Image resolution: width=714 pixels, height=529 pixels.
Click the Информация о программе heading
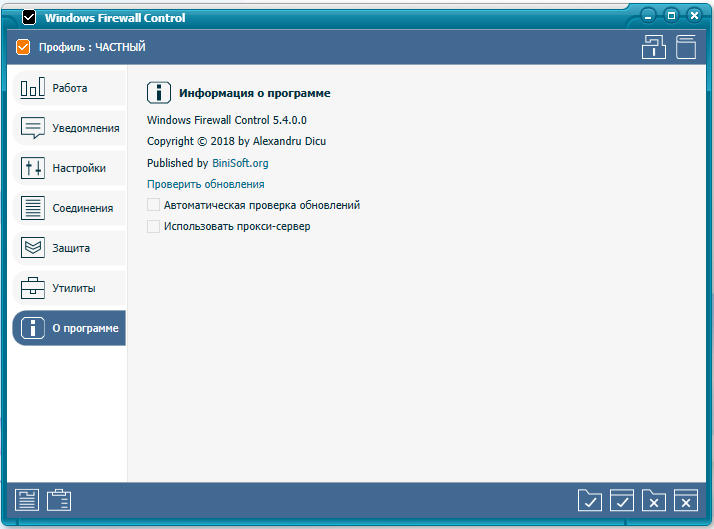(255, 93)
